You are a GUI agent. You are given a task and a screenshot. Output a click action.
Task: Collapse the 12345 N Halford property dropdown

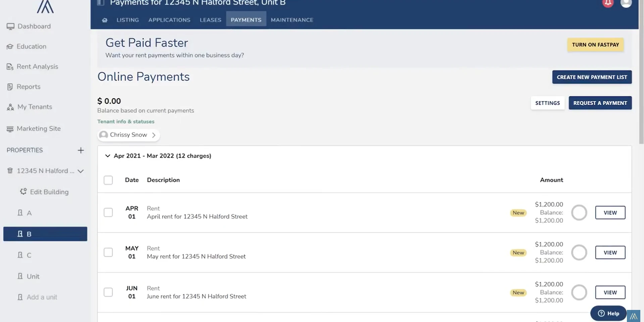(81, 171)
